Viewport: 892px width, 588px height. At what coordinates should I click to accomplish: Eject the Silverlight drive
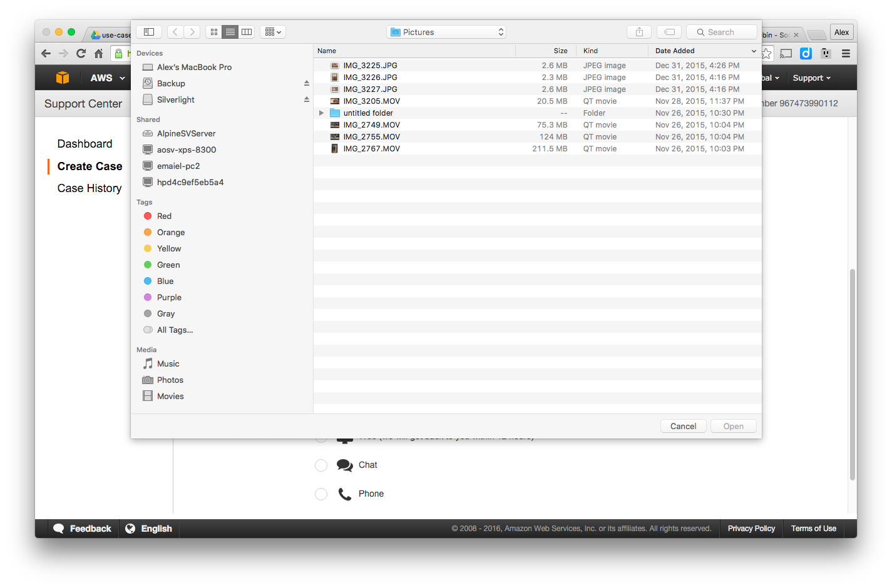pos(307,99)
